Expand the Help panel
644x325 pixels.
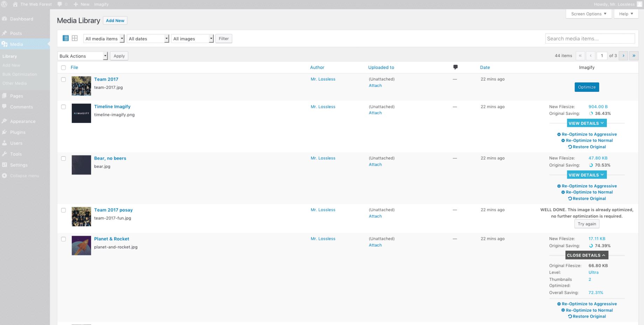pos(626,14)
